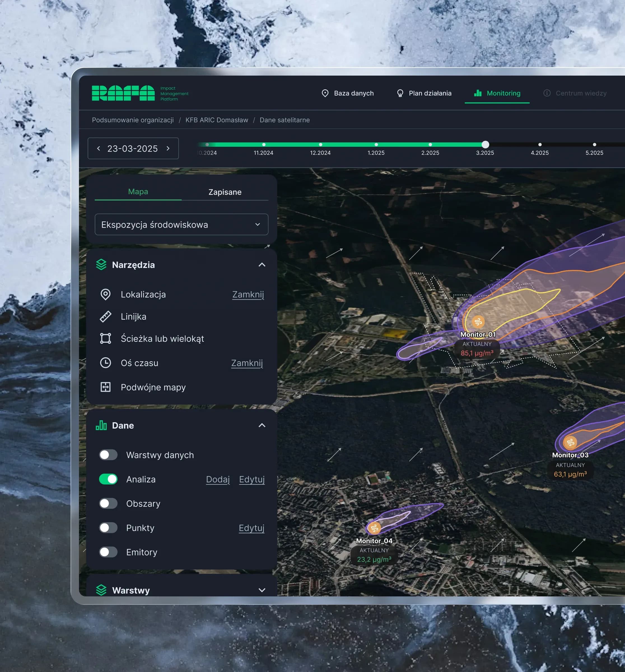This screenshot has height=672, width=625.
Task: Turn on the Emitory toggle
Action: [x=108, y=552]
